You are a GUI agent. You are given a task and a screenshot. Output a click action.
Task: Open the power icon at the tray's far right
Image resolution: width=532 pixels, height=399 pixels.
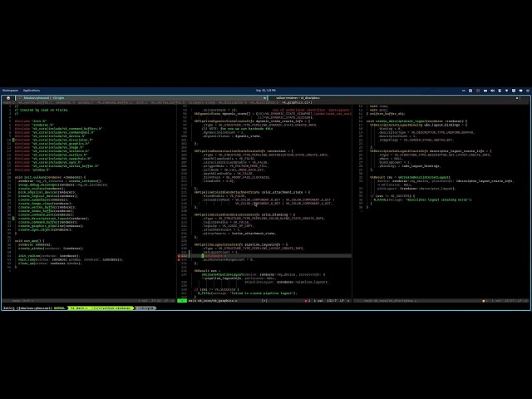pos(528,91)
